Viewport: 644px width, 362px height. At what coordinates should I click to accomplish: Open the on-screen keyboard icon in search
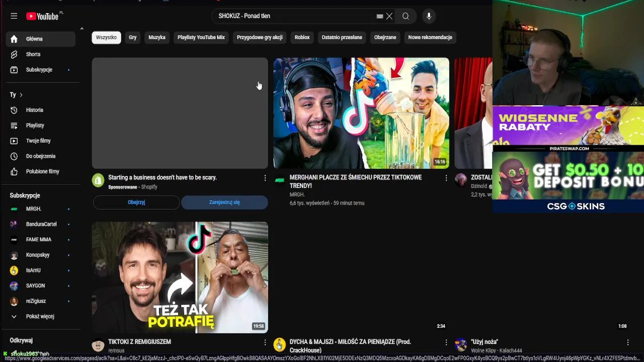click(x=380, y=16)
